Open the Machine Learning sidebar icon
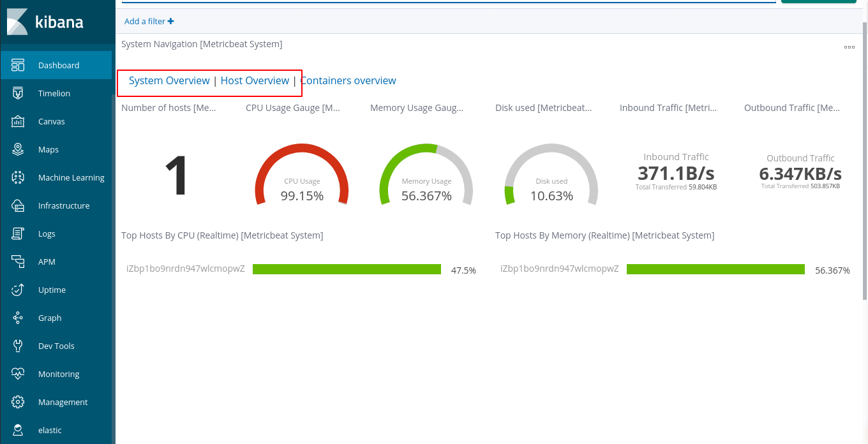This screenshot has height=444, width=868. pos(18,177)
